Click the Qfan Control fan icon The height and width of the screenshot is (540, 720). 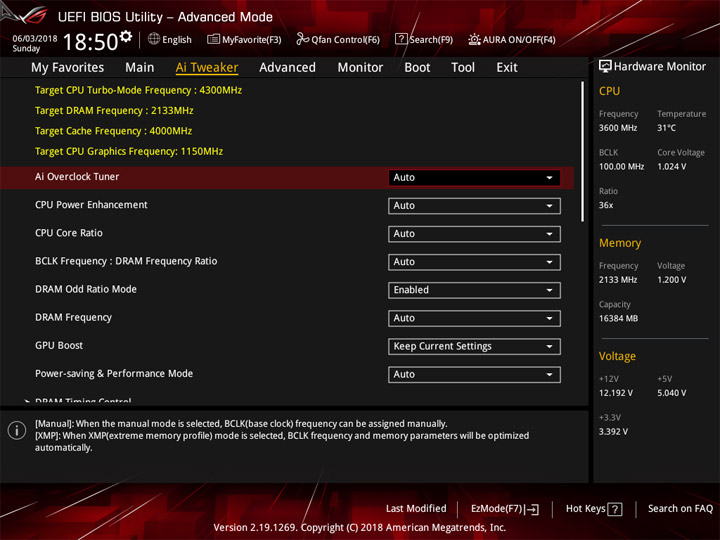pyautogui.click(x=302, y=39)
